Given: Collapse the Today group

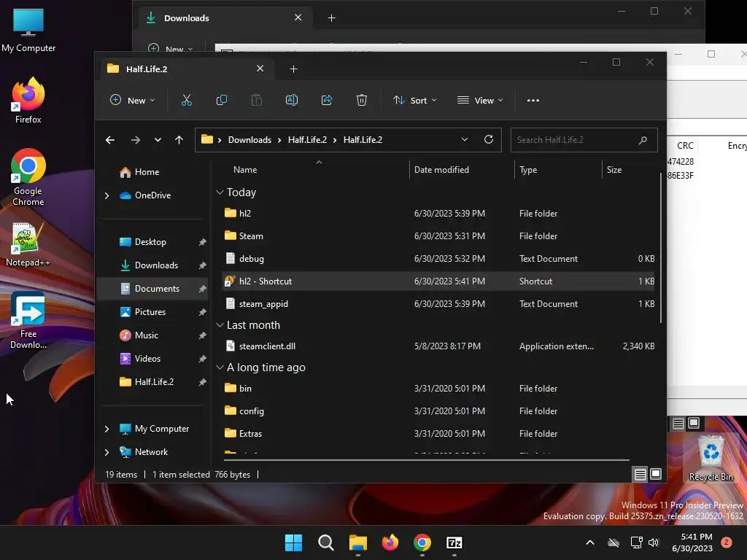Looking at the screenshot, I should coord(220,192).
